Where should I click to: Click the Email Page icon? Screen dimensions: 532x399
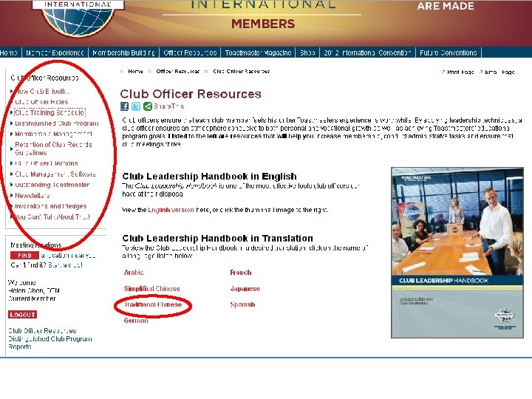click(481, 72)
